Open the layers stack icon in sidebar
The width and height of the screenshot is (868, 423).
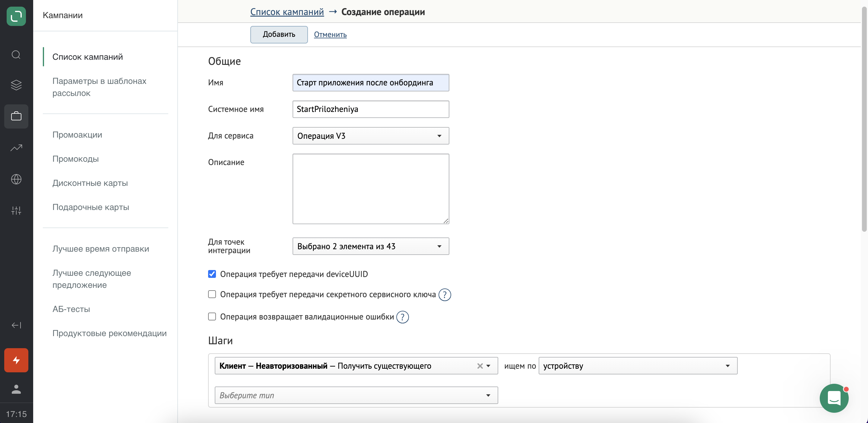[16, 85]
